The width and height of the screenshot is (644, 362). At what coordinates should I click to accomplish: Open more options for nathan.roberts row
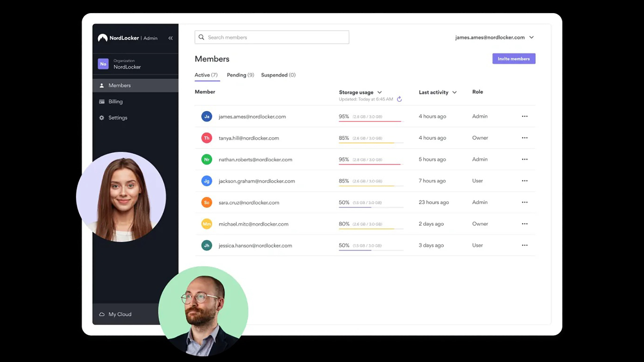pos(525,159)
